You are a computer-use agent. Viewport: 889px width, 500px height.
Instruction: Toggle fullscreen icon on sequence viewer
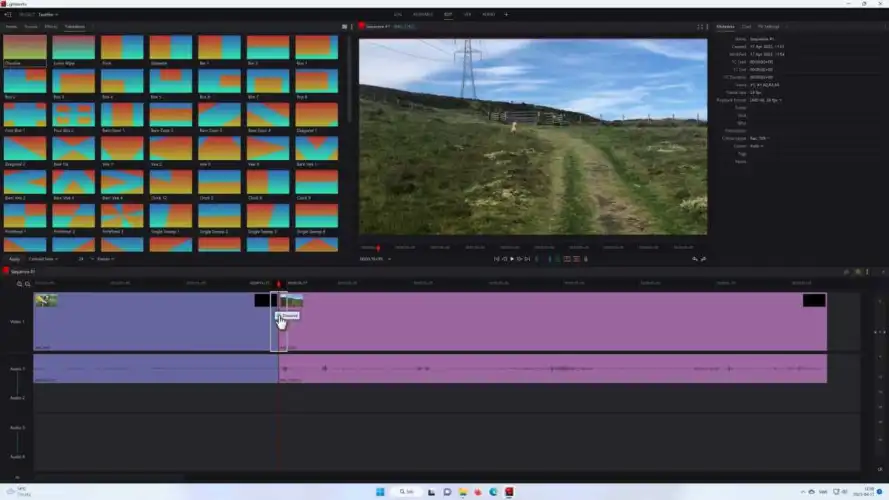click(x=699, y=27)
